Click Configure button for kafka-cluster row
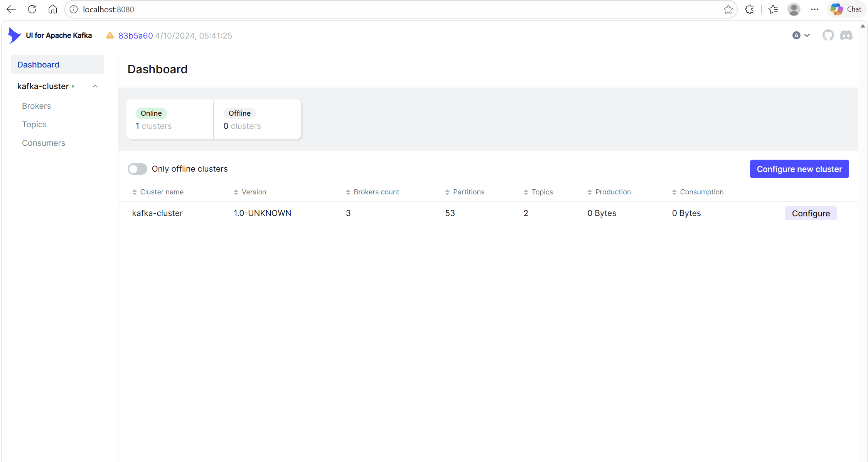868x462 pixels. [811, 213]
